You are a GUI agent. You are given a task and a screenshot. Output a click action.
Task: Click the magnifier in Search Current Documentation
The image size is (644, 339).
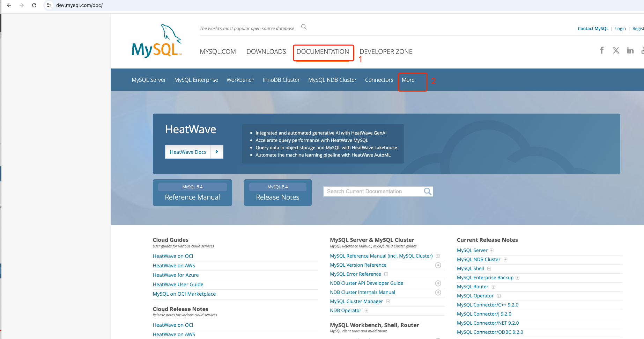(428, 191)
